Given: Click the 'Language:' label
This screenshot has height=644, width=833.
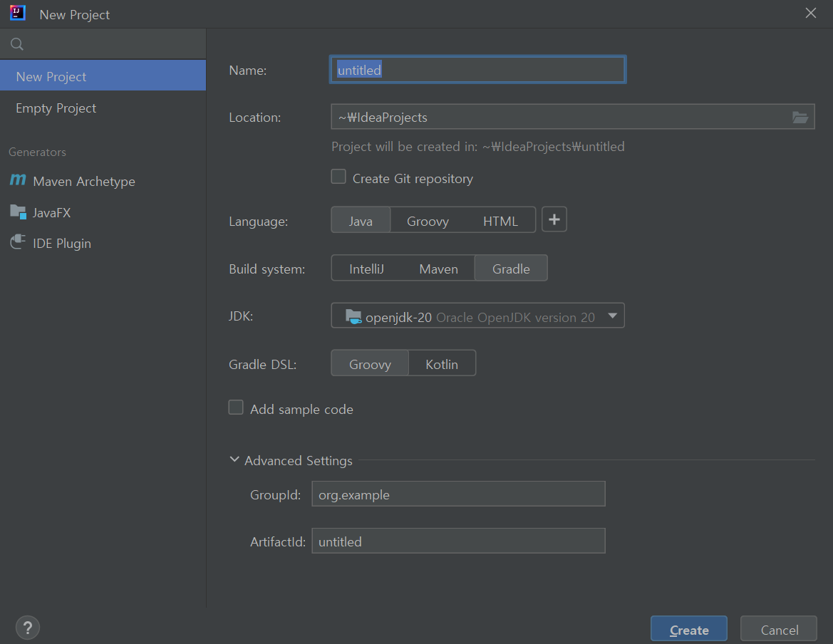Looking at the screenshot, I should pyautogui.click(x=258, y=222).
